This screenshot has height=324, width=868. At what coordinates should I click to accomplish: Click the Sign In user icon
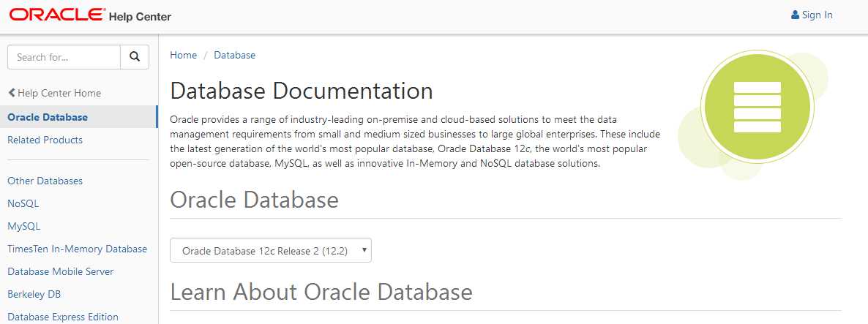796,15
